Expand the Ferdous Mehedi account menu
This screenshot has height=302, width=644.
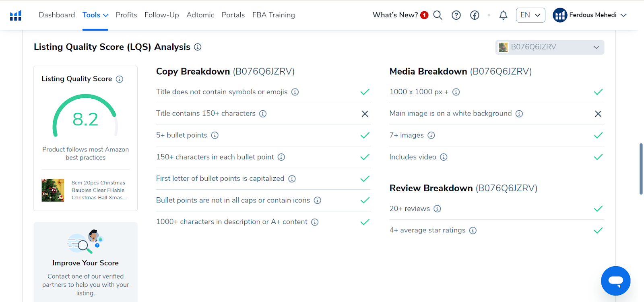point(598,15)
